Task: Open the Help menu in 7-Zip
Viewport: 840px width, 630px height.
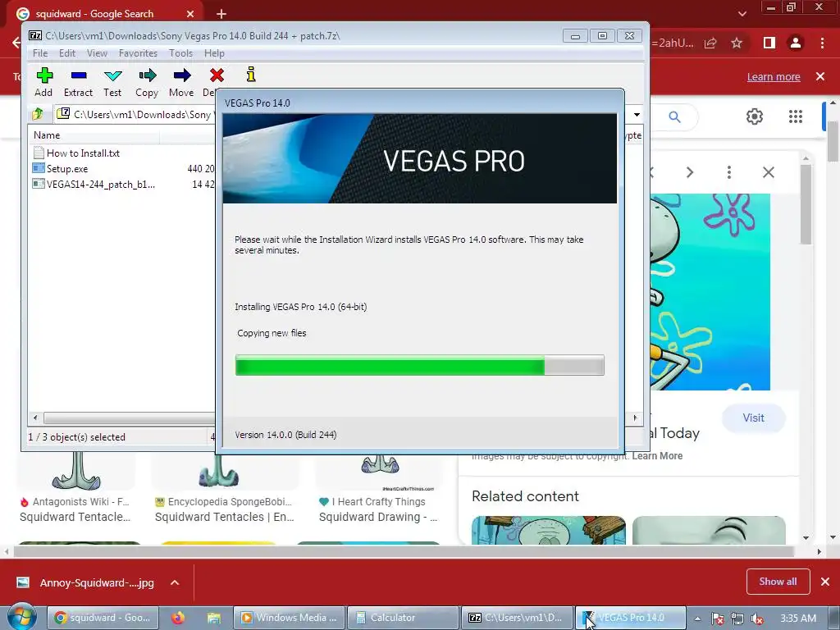Action: click(214, 53)
